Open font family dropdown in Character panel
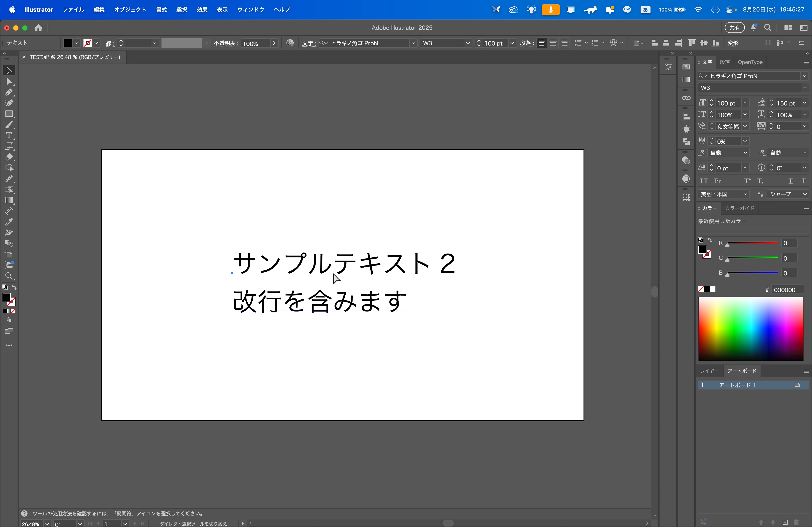This screenshot has height=527, width=812. tap(805, 76)
